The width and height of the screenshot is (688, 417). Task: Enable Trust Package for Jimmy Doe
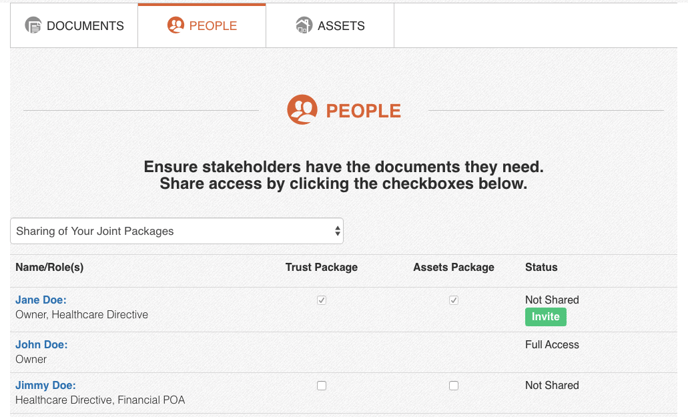322,385
